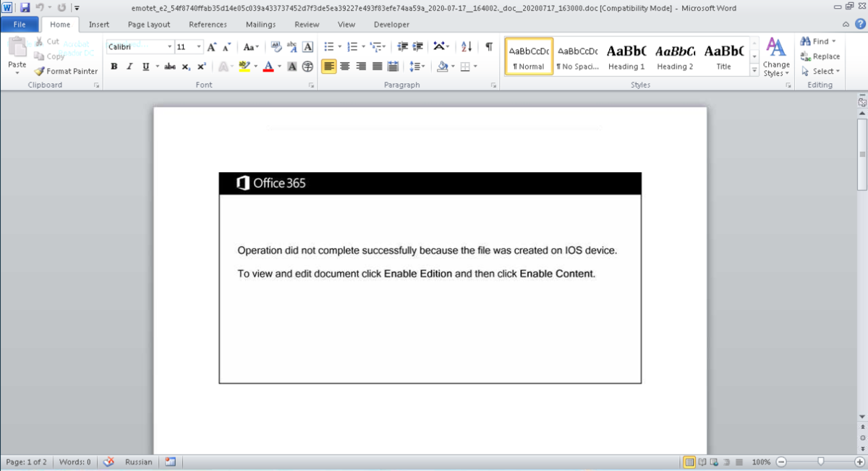
Task: Click the Text Highlight Color button
Action: pos(244,67)
